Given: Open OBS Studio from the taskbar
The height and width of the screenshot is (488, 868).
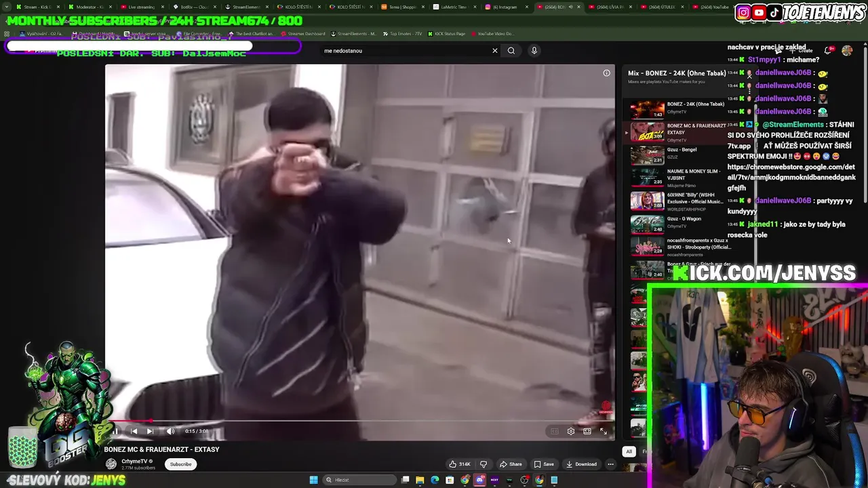Looking at the screenshot, I should [524, 480].
